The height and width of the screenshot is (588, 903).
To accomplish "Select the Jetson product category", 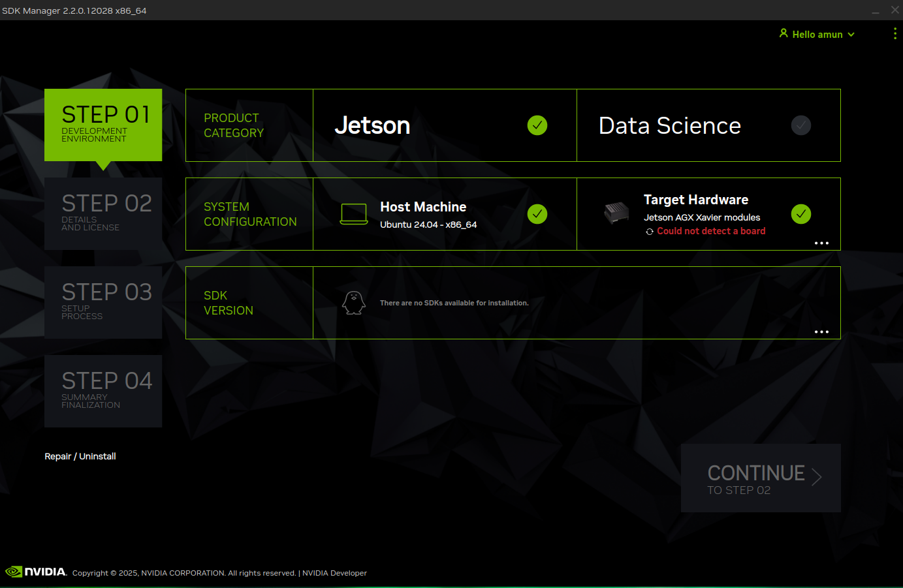I will pos(445,125).
